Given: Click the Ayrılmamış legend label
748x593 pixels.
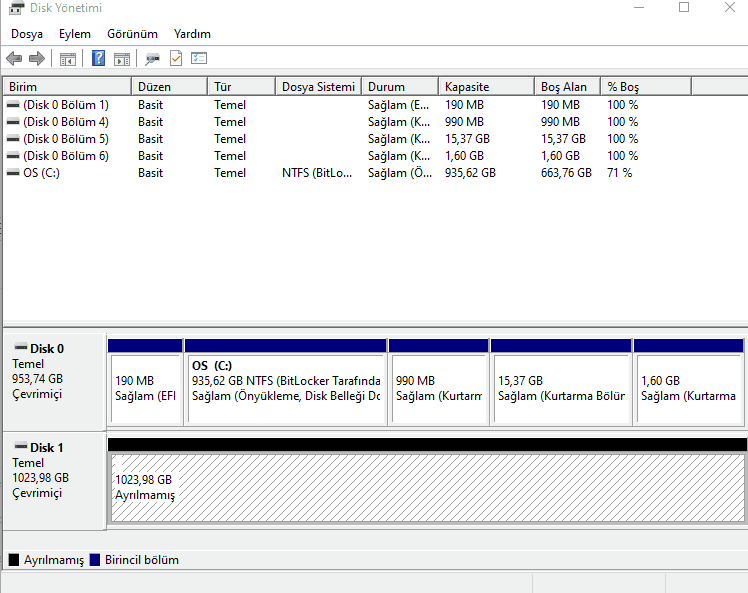Looking at the screenshot, I should 54,560.
